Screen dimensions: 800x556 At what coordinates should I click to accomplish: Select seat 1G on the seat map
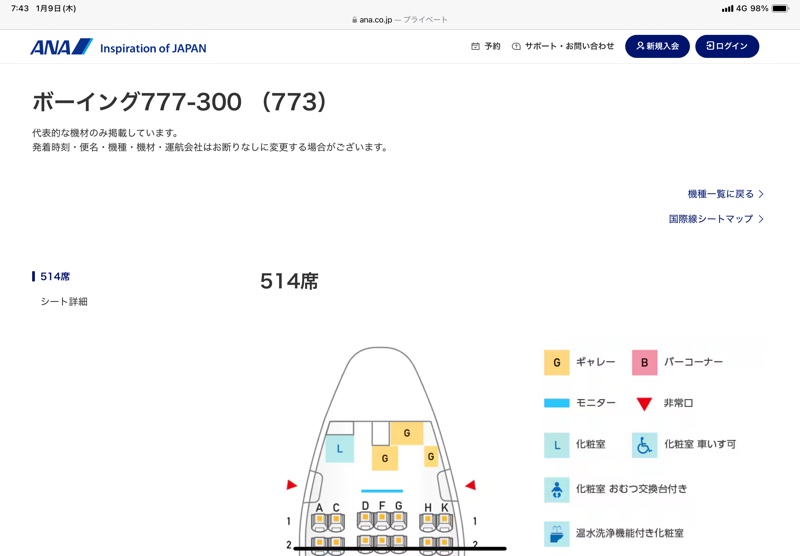click(398, 519)
